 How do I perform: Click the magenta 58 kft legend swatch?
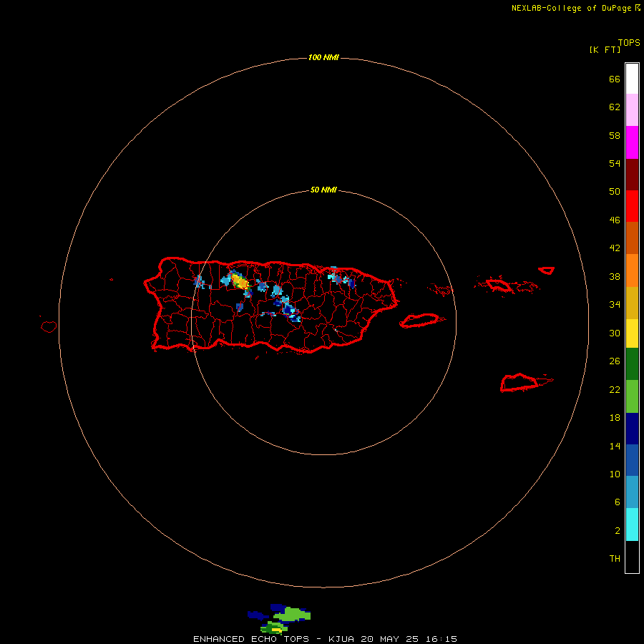(x=632, y=142)
